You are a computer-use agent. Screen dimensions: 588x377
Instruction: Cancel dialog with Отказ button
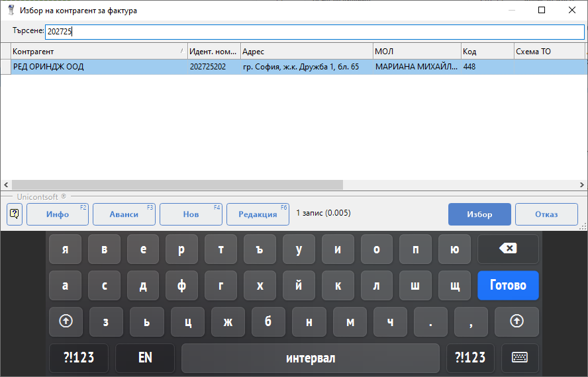point(546,214)
